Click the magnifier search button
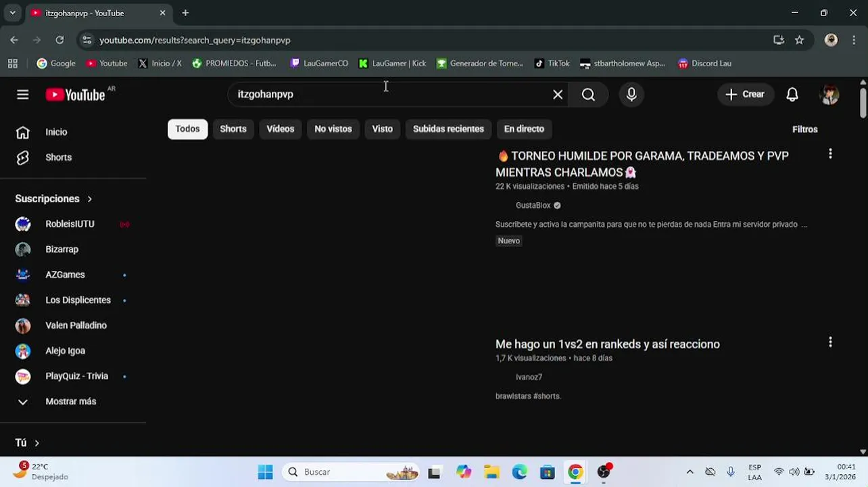 [x=588, y=95]
